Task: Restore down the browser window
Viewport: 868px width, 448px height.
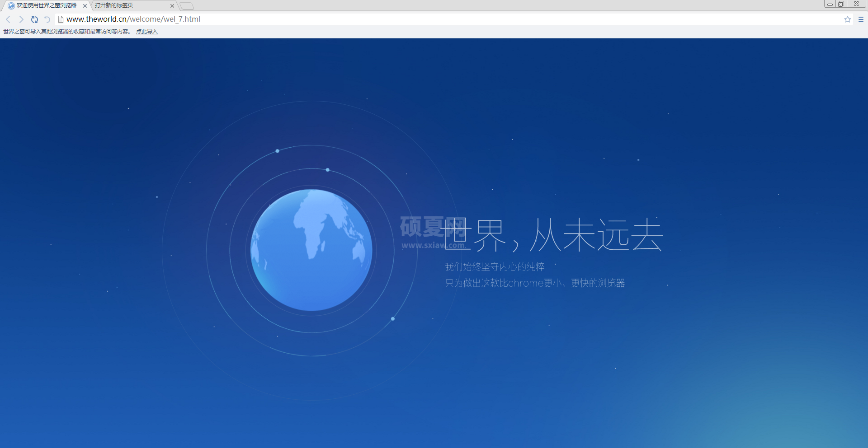Action: coord(841,4)
